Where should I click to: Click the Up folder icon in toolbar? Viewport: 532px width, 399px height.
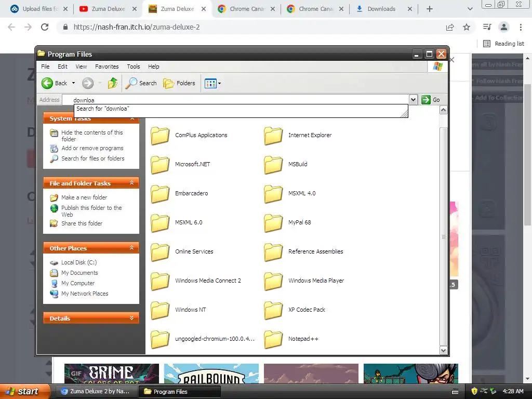tap(113, 83)
